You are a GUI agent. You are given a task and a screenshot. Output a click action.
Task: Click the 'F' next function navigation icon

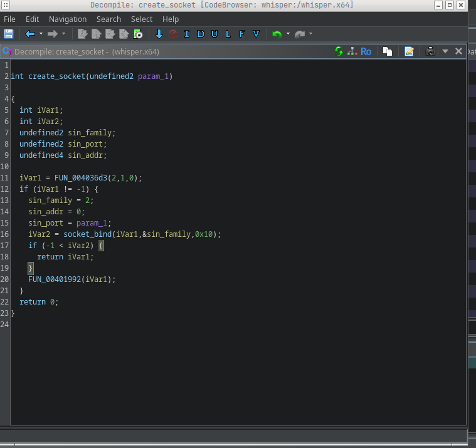pyautogui.click(x=241, y=34)
